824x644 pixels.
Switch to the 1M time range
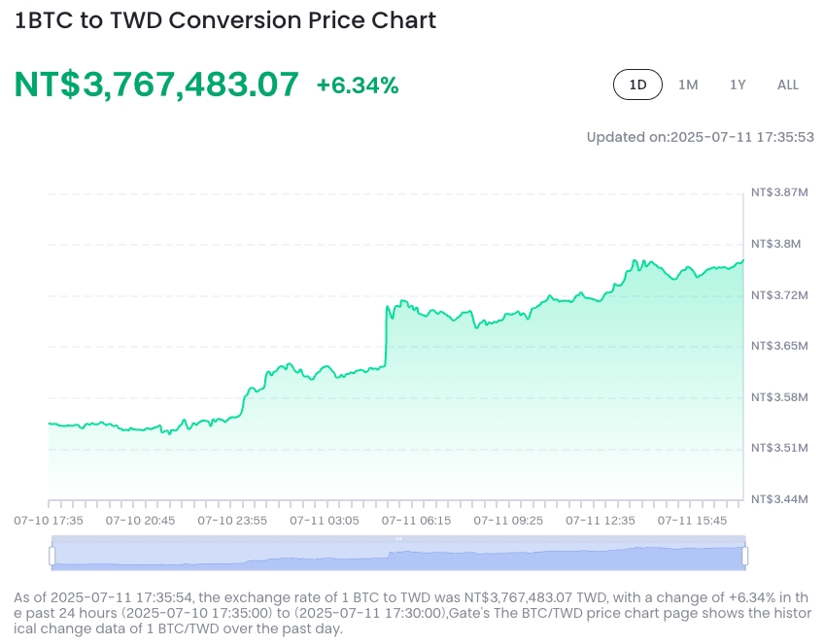(688, 85)
